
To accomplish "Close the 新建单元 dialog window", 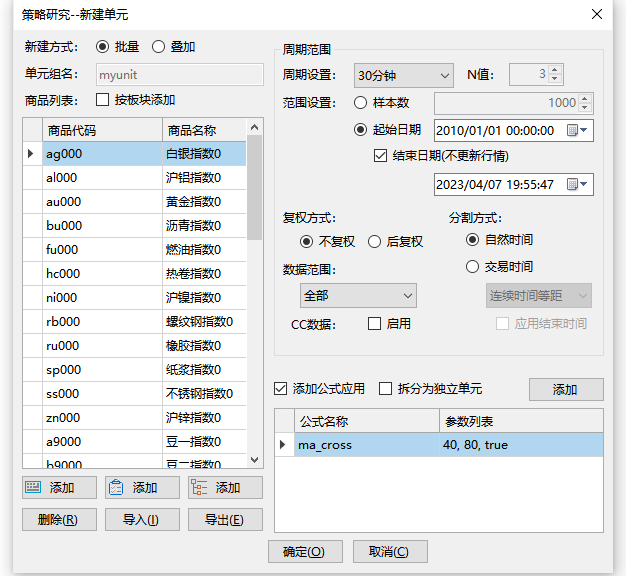I will (597, 14).
